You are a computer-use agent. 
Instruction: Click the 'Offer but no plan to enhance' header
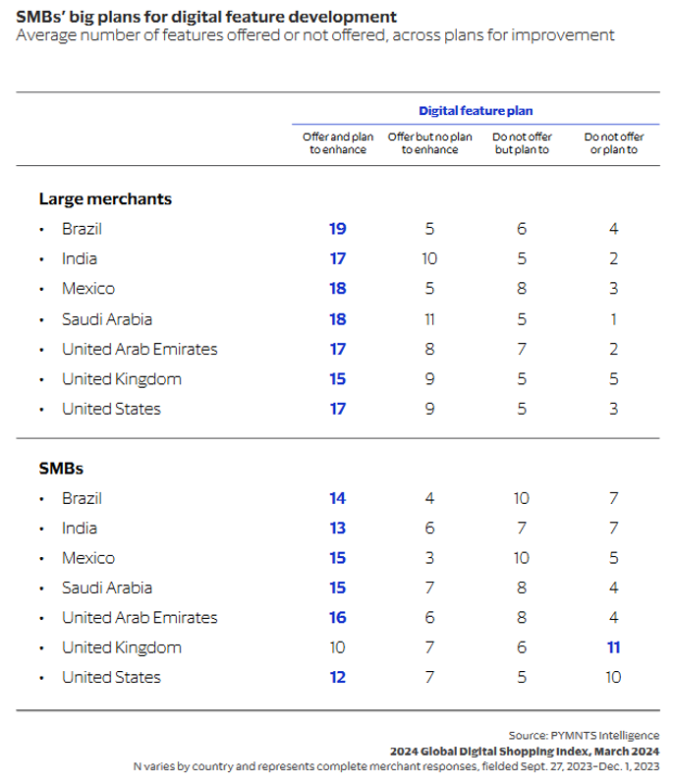pyautogui.click(x=429, y=143)
